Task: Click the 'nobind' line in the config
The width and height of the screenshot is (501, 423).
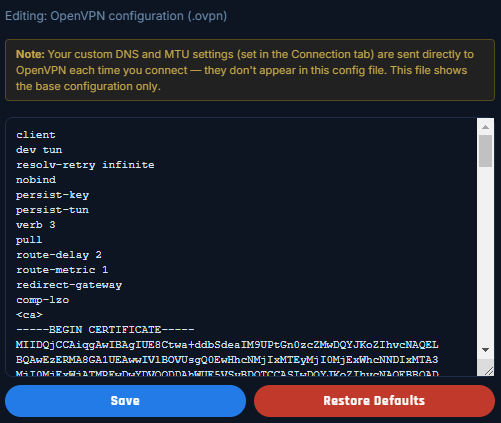Action: 36,180
